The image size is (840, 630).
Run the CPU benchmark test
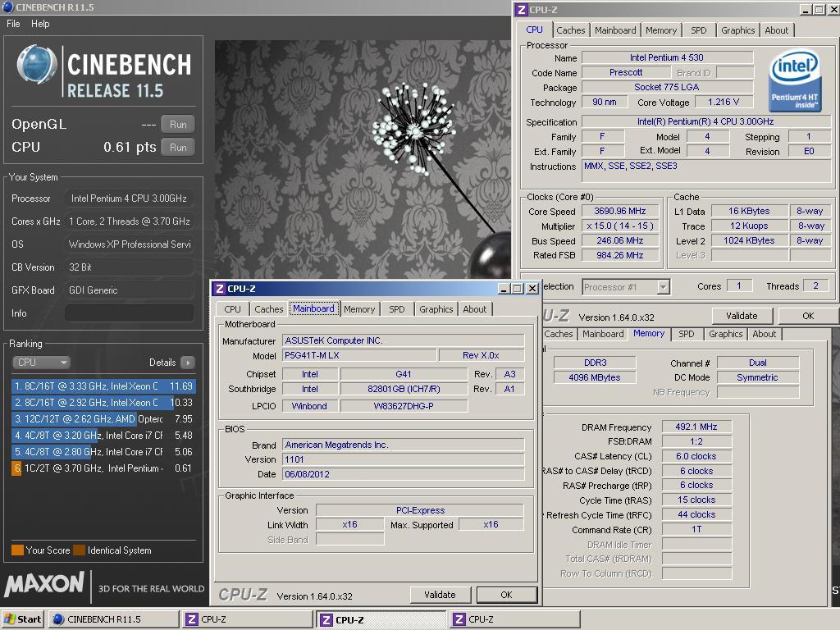[178, 148]
